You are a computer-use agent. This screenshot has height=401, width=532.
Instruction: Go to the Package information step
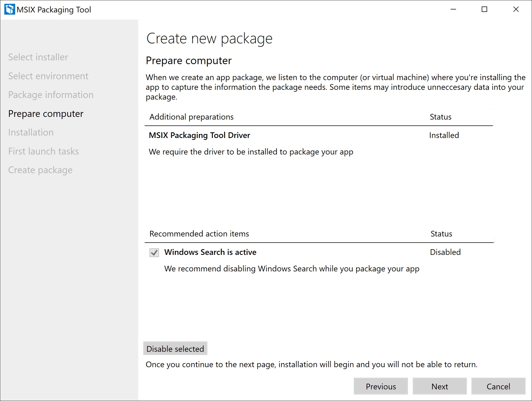51,95
